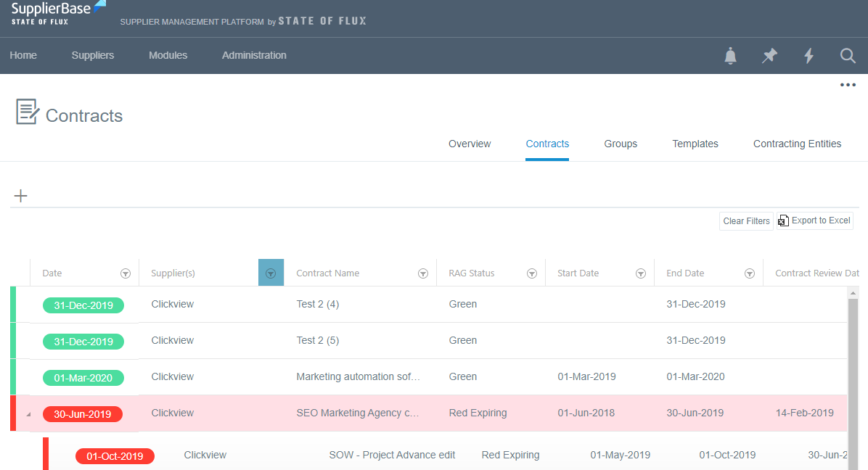
Task: Open Contract Name column filter
Action: tap(423, 273)
